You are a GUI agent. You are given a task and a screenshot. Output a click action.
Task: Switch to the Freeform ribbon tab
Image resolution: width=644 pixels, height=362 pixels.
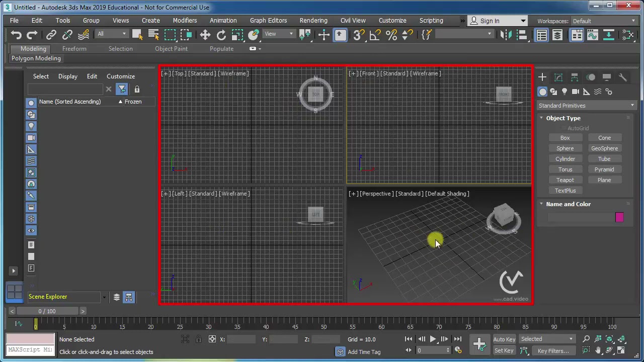(74, 49)
